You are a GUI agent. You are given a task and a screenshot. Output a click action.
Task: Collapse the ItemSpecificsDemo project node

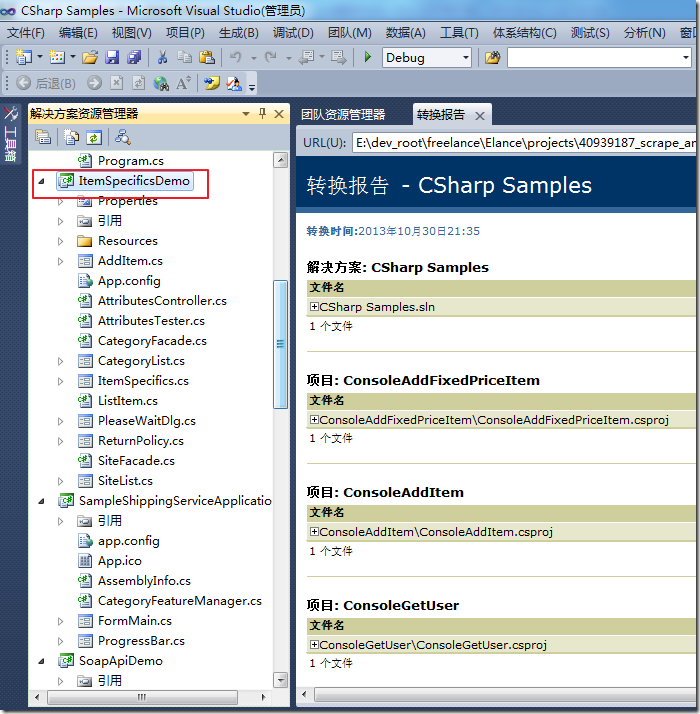[41, 181]
